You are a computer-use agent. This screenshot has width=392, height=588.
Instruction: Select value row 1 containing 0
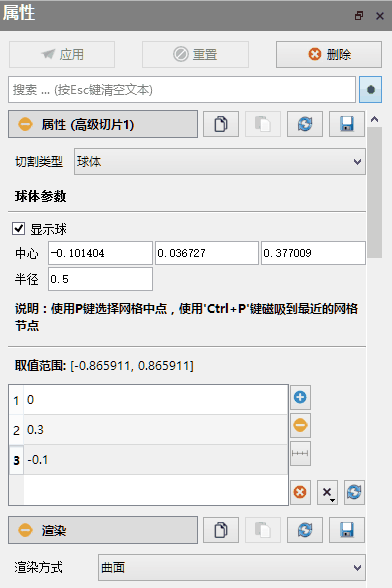[148, 400]
